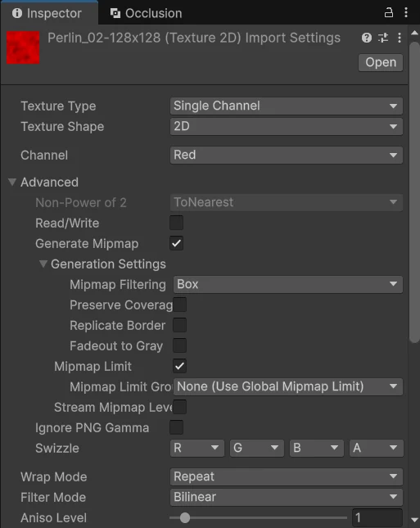Open the import settings three-dot menu
420x528 pixels.
(399, 38)
